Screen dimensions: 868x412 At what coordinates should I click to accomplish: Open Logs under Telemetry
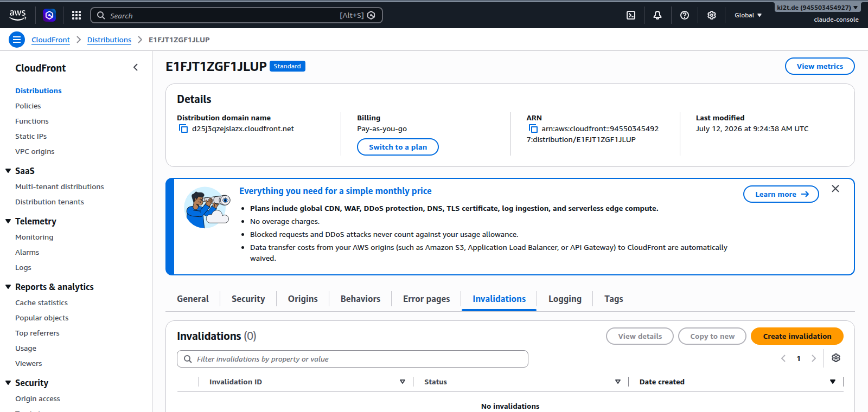point(23,267)
